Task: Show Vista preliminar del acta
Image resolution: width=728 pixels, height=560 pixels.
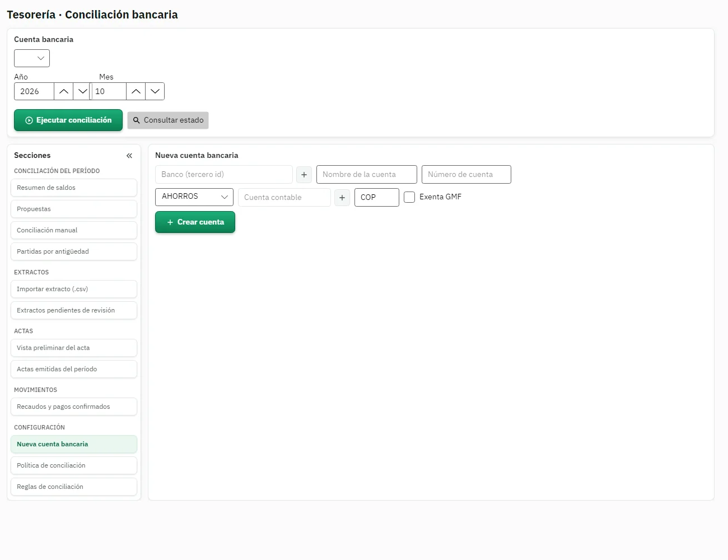Action: click(74, 348)
